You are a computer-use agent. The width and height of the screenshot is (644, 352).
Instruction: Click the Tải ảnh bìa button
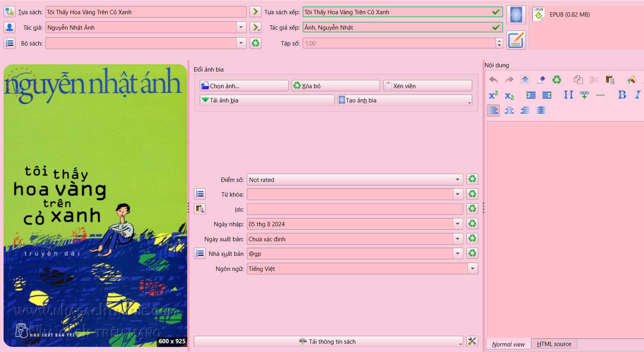click(267, 100)
